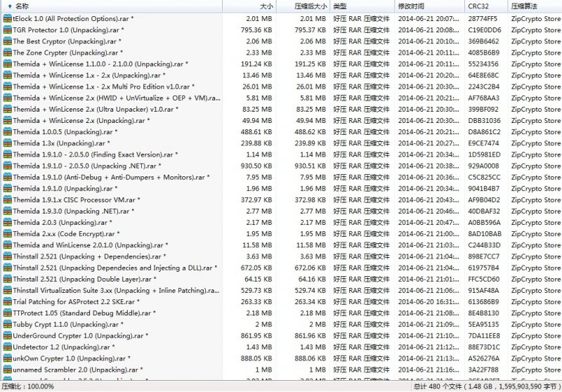Sort by the 类型 column header
The height and width of the screenshot is (392, 562).
362,6
